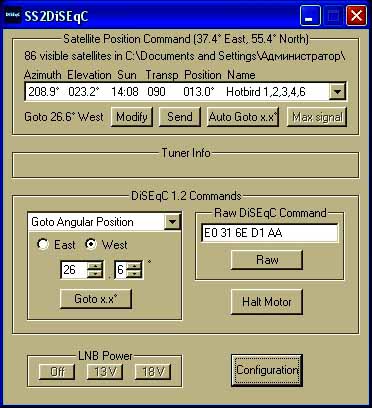Increase the tenths value with up arrow
This screenshot has width=372, height=408.
[134, 266]
